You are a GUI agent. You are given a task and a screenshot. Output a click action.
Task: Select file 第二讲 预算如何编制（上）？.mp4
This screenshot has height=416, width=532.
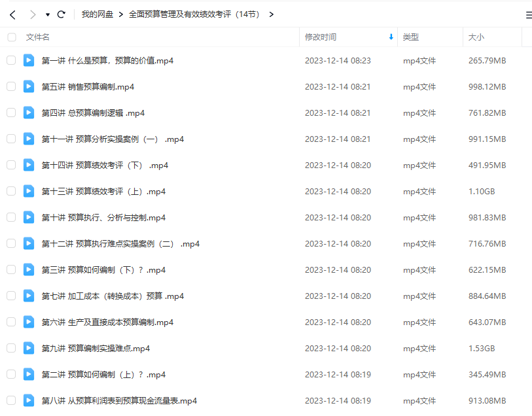tap(103, 375)
